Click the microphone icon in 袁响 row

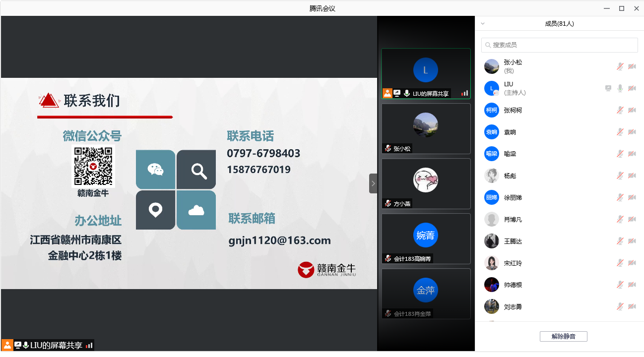coord(620,132)
